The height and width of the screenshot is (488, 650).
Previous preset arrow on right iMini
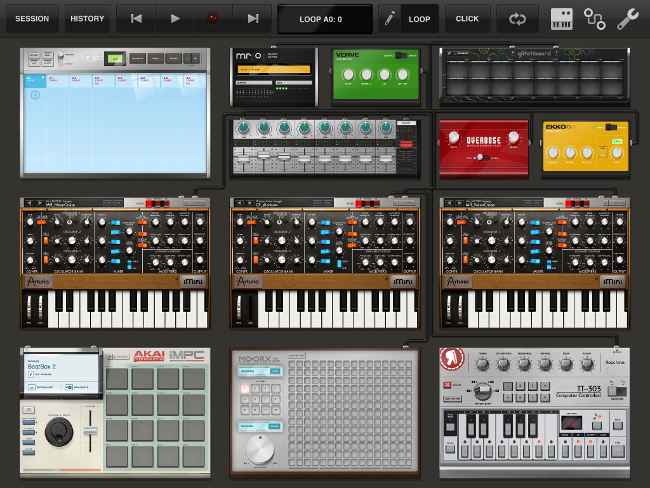(449, 203)
